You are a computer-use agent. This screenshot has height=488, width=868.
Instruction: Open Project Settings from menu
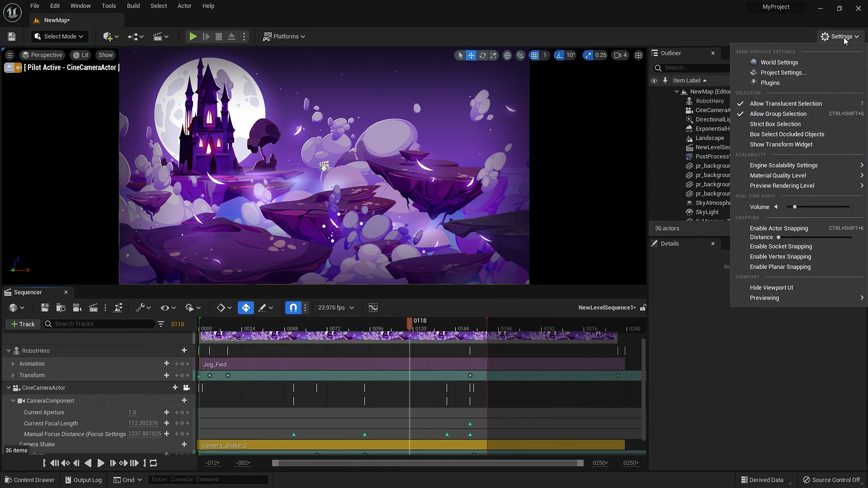point(783,73)
